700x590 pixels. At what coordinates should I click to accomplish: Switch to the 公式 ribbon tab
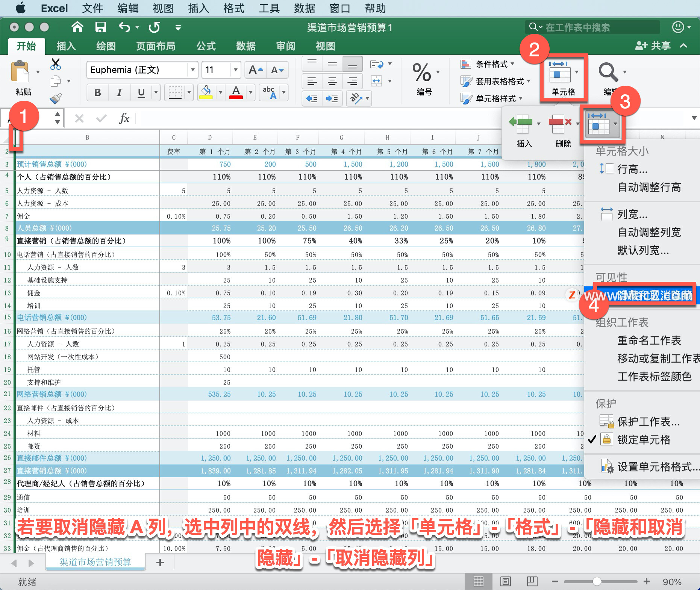click(x=206, y=46)
